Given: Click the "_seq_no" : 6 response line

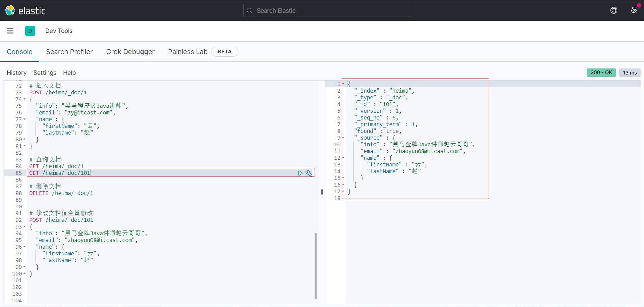Looking at the screenshot, I should coord(376,118).
